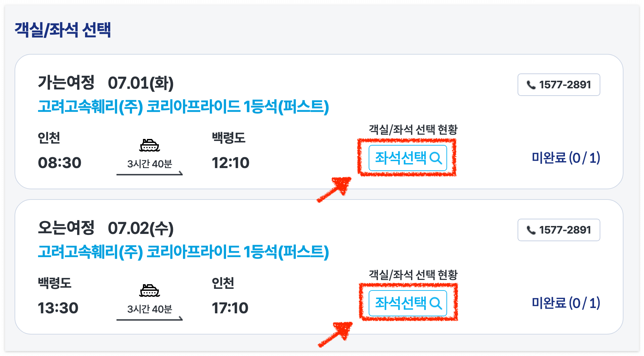Screen dimensions: 644x356
Task: Select seats for the 13:30 Baengnyeongdo departure
Action: tap(408, 303)
